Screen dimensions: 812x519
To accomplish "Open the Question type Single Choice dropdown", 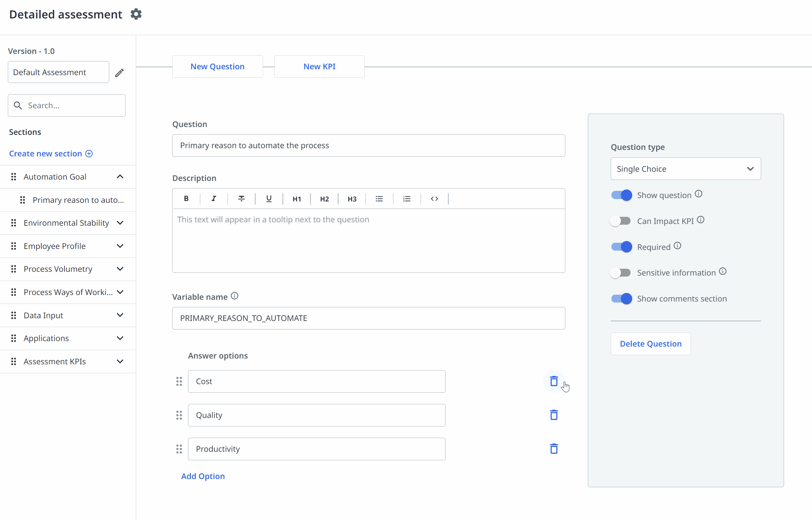I will click(x=686, y=169).
